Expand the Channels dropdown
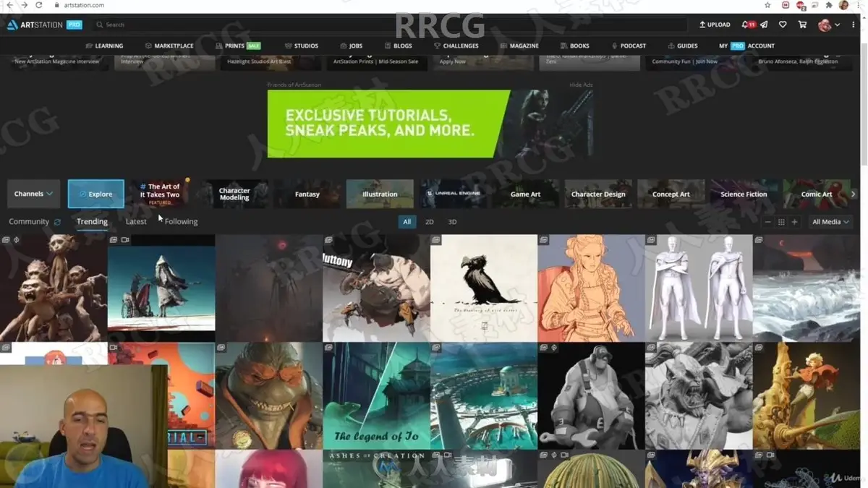868x488 pixels. point(34,194)
